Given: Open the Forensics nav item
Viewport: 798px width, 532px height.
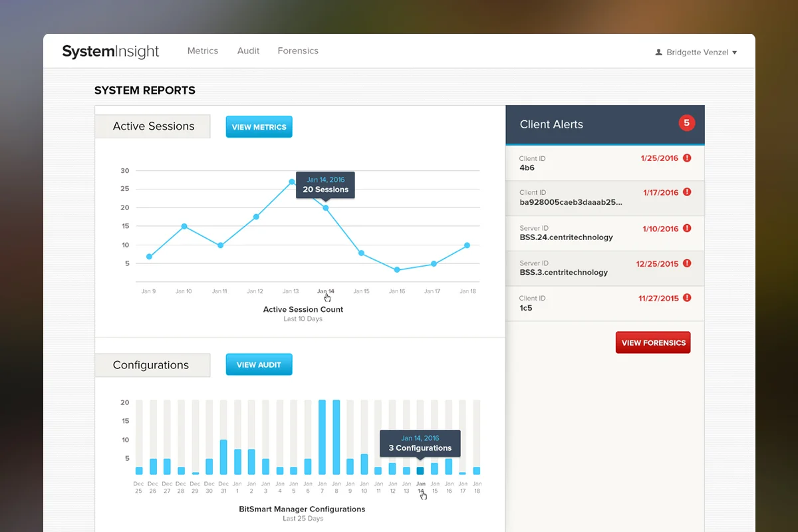Looking at the screenshot, I should tap(298, 51).
